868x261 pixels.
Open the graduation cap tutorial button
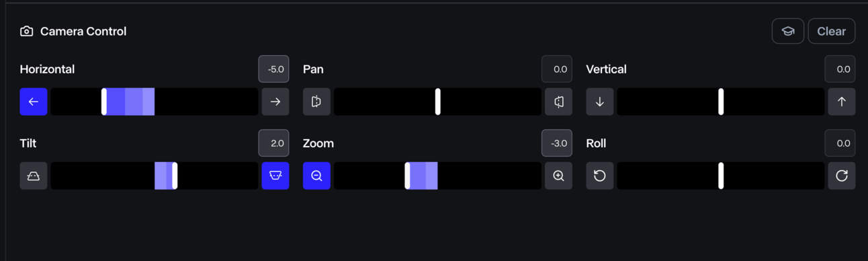[788, 31]
